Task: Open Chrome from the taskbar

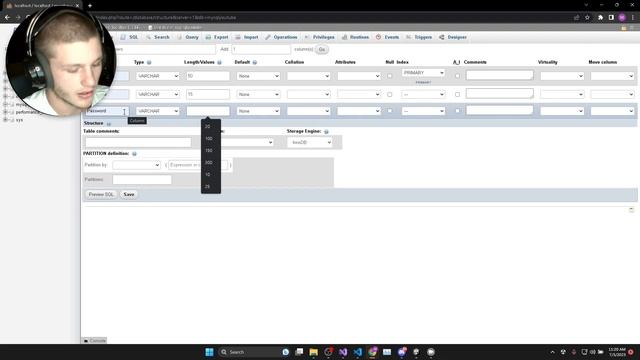Action: (x=372, y=352)
